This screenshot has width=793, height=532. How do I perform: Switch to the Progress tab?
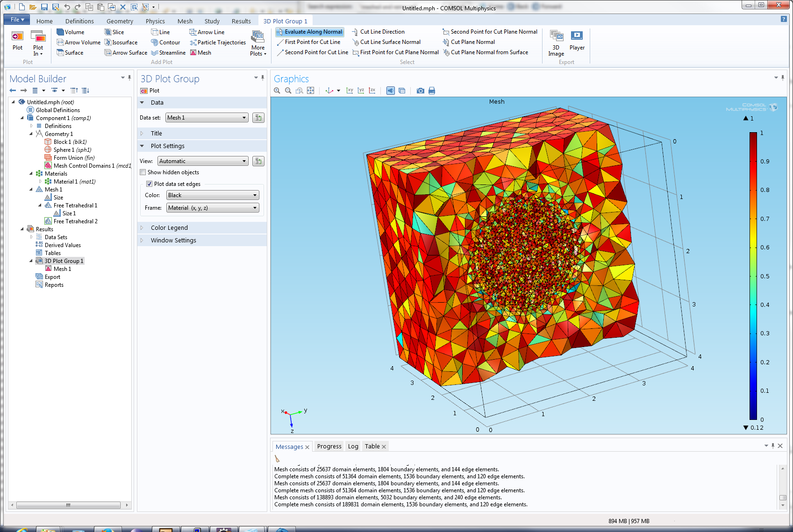(329, 447)
